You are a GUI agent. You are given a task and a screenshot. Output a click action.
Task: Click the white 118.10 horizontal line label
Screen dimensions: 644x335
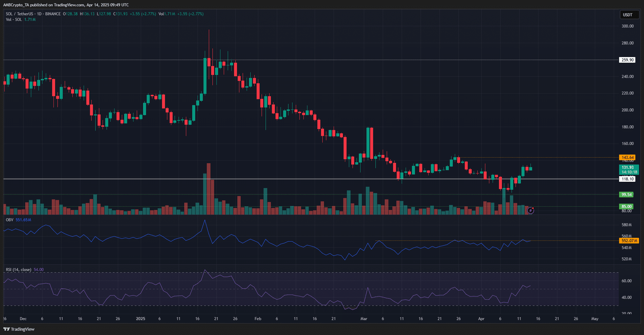tap(627, 179)
